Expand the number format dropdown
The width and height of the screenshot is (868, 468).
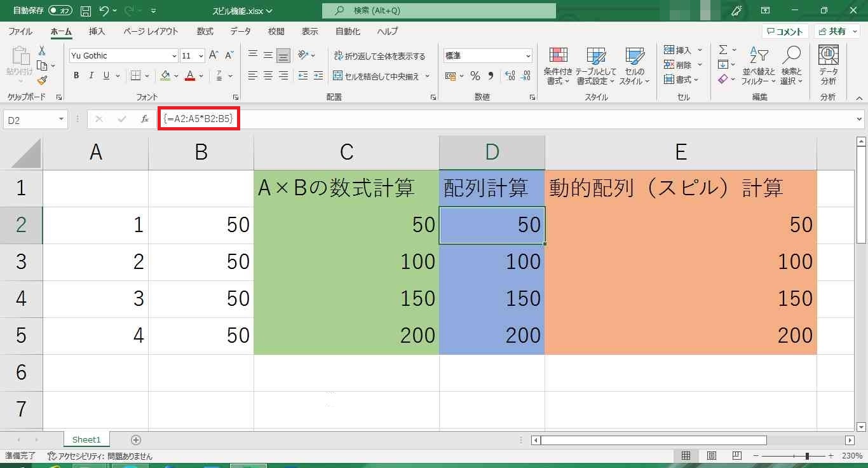(x=527, y=56)
